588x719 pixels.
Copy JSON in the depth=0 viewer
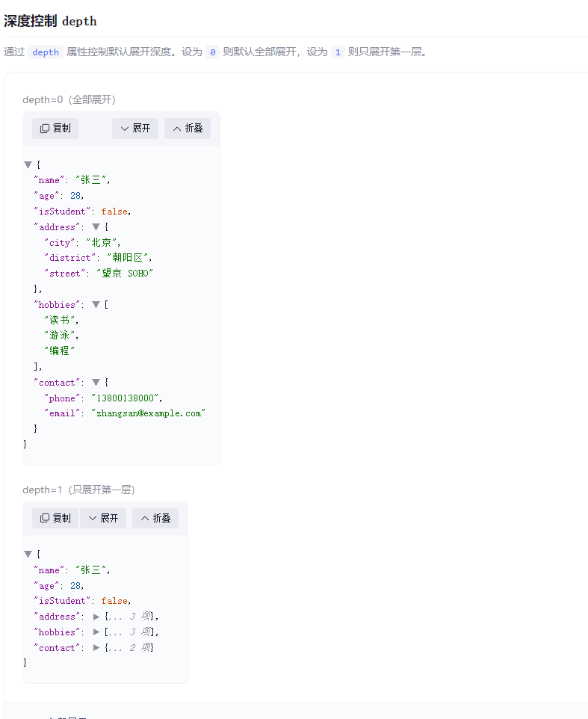(55, 129)
